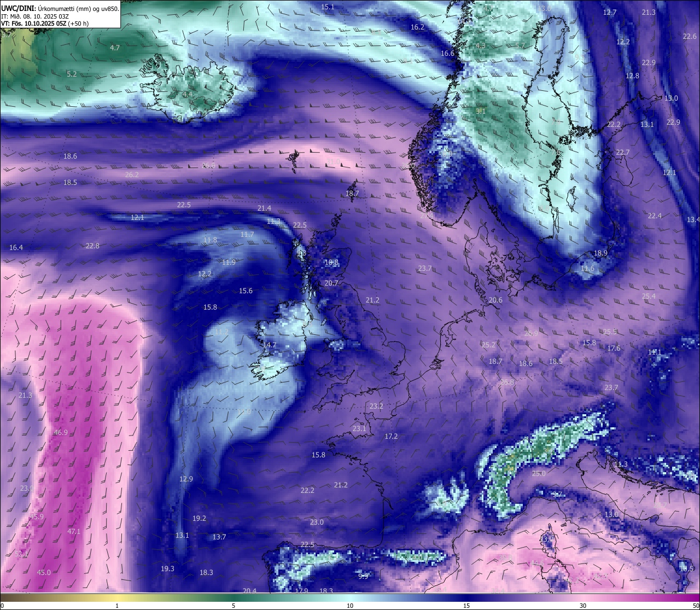The width and height of the screenshot is (700, 610).
Task: Click the 17.2 value label
Action: coord(391,436)
